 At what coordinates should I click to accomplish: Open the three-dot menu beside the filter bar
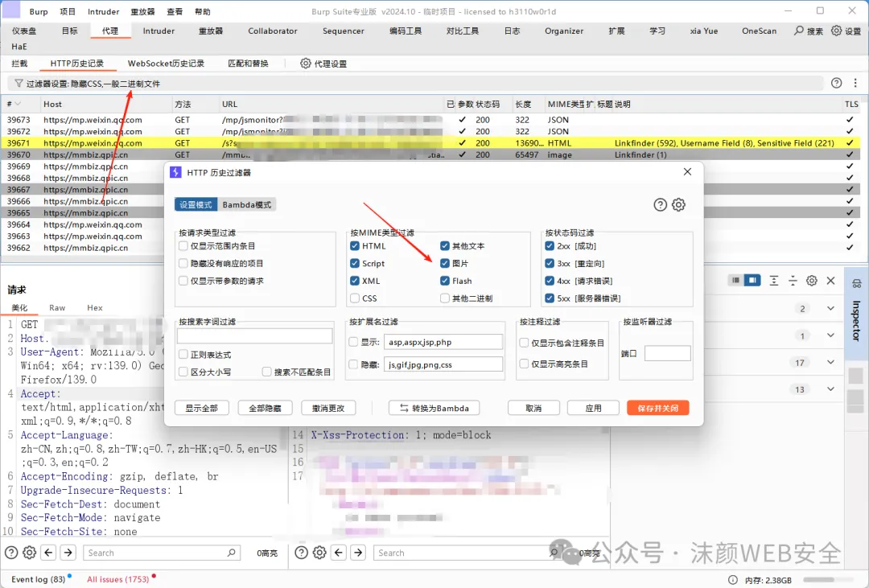tap(855, 83)
